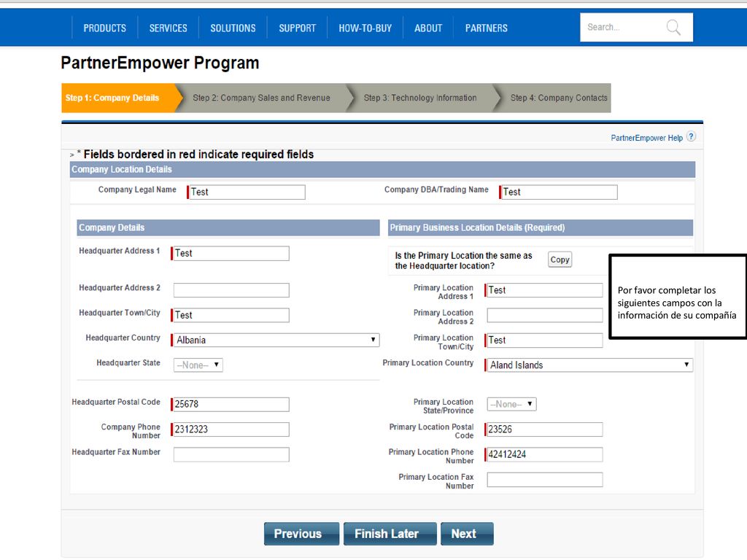747x560 pixels.
Task: Click the search magnifier icon
Action: (673, 28)
